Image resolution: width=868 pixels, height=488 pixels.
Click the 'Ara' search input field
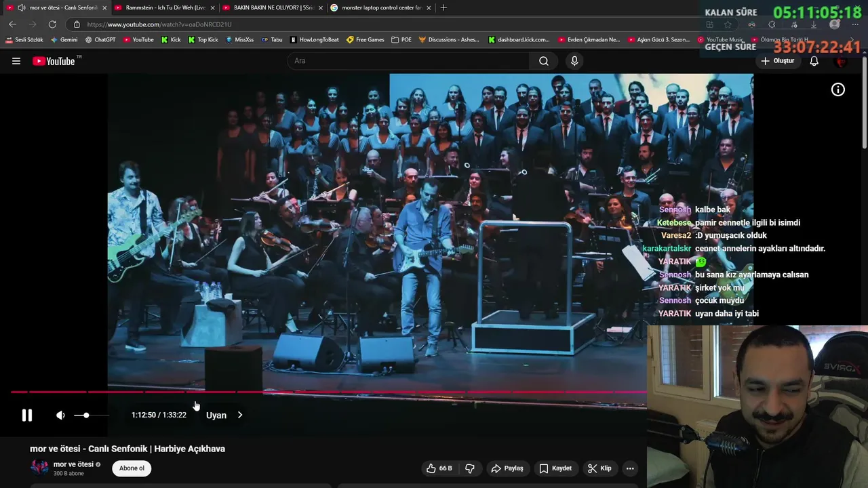click(409, 61)
